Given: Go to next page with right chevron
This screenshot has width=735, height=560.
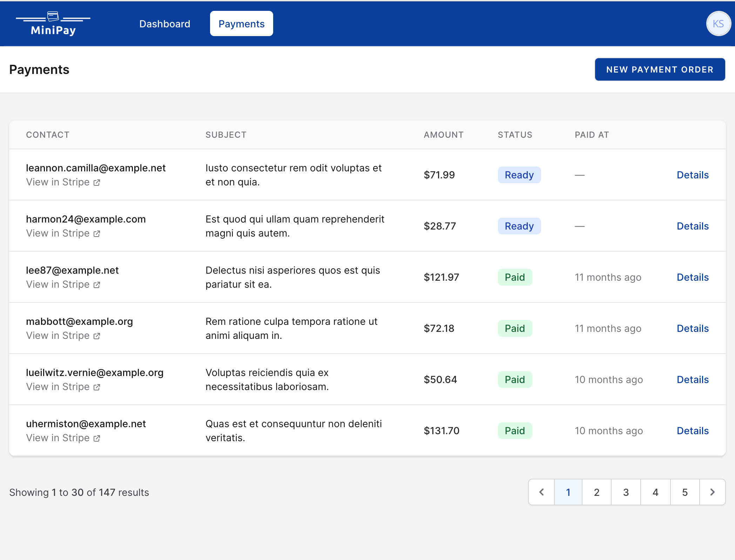Looking at the screenshot, I should (712, 492).
